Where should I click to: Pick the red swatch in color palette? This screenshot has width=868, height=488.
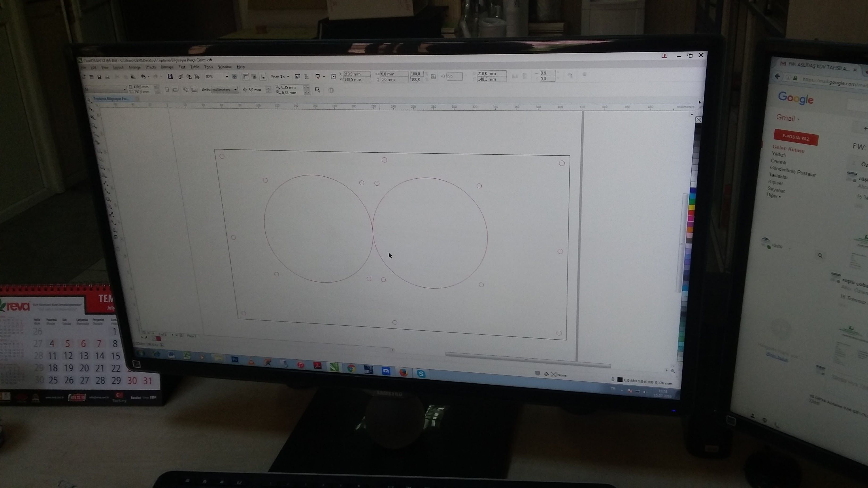tap(691, 213)
